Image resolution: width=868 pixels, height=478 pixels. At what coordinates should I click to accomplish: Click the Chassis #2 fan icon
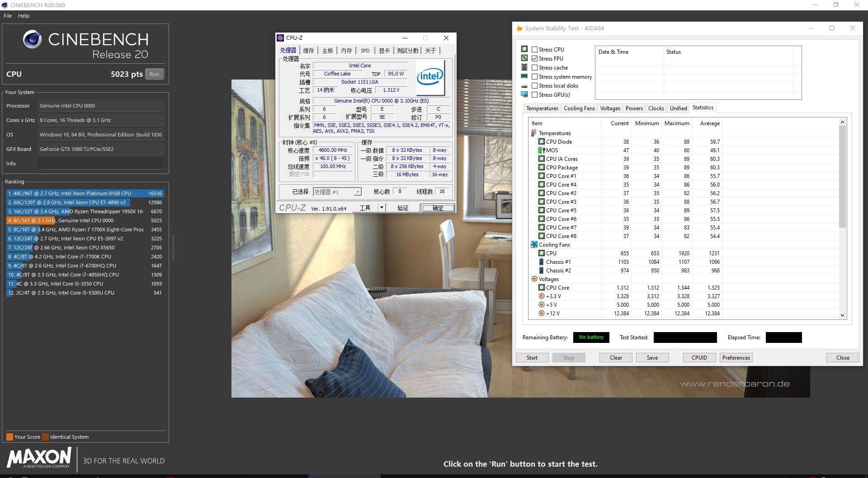(x=541, y=271)
